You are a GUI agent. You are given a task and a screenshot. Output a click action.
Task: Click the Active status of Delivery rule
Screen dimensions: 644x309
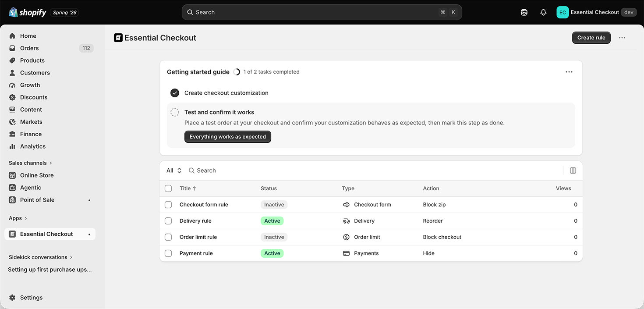[x=272, y=221]
